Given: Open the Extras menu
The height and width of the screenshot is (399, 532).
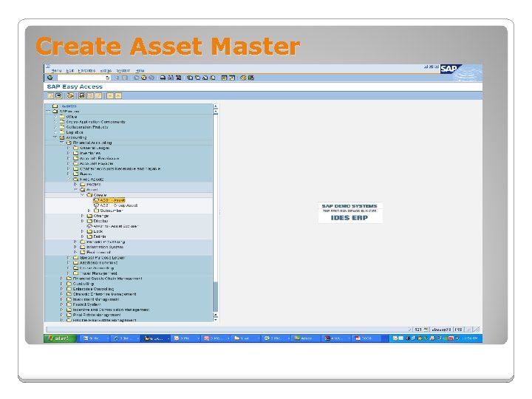Looking at the screenshot, I should click(106, 71).
